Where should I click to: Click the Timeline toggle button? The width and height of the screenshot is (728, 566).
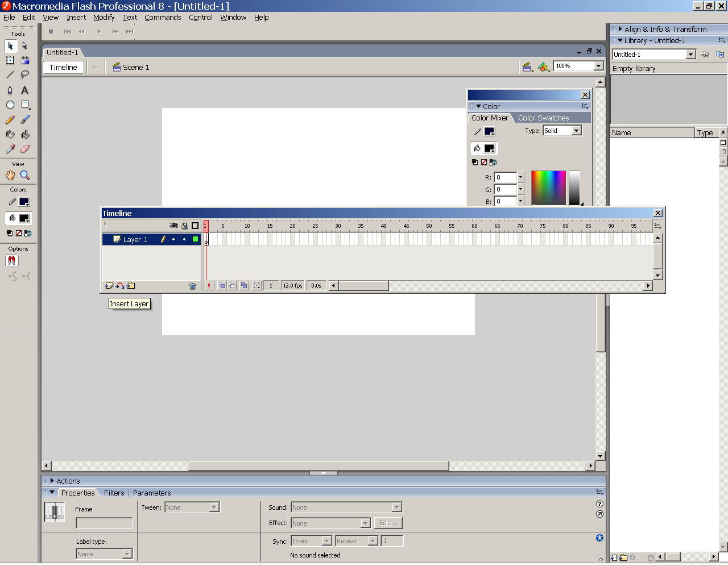63,67
